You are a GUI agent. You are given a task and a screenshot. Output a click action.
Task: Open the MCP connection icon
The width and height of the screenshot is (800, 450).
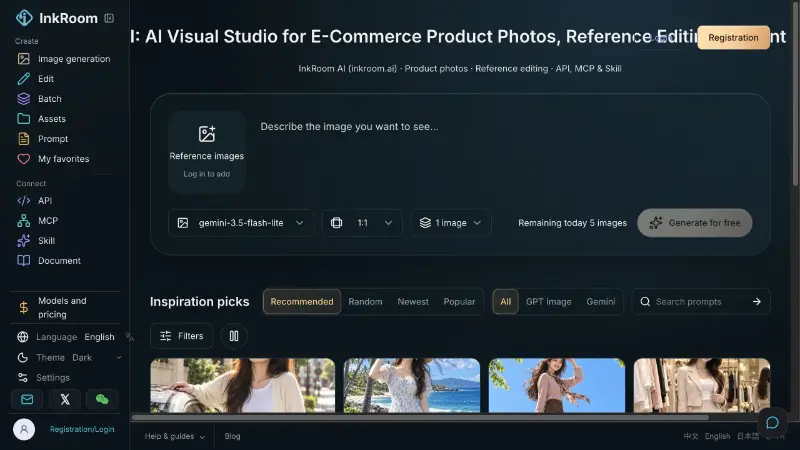23,220
